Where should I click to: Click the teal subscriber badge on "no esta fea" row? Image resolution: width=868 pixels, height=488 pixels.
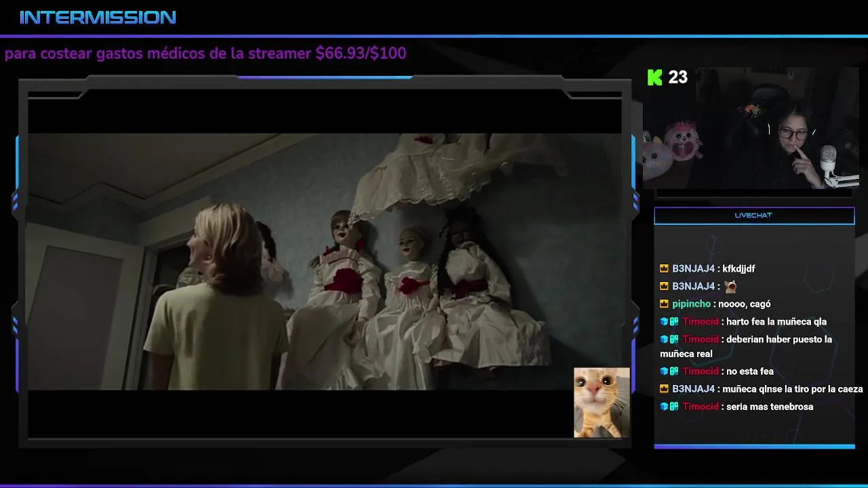675,371
